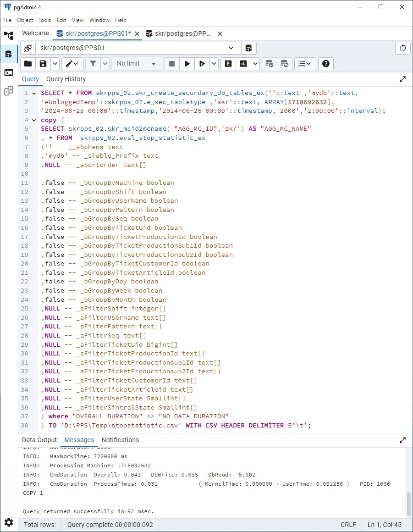The width and height of the screenshot is (413, 532).
Task: Switch to Data Output tab
Action: tap(39, 440)
